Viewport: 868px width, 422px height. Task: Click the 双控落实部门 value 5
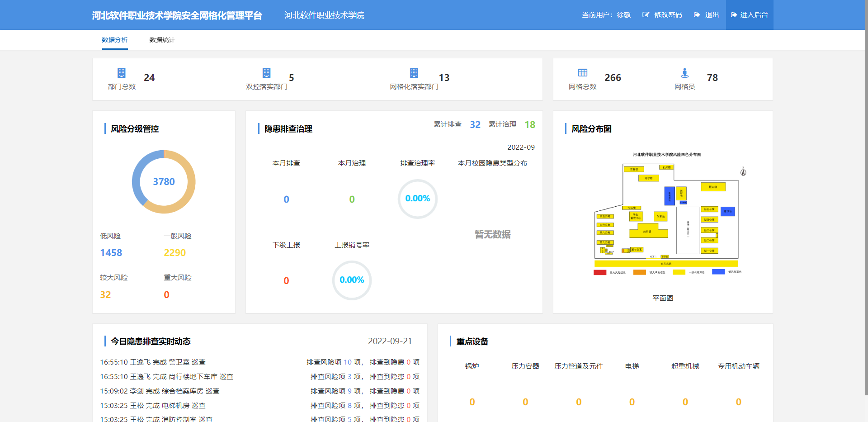click(x=291, y=78)
